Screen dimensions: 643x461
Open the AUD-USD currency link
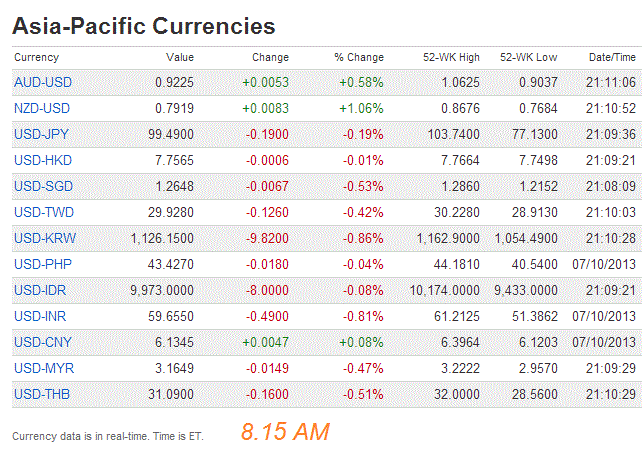point(43,82)
